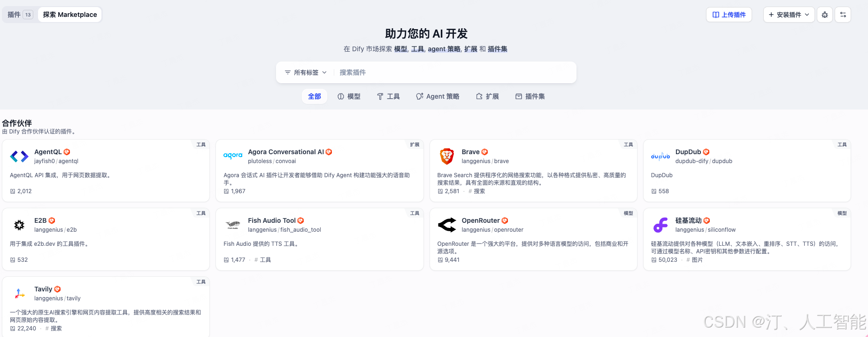Click the jayfish0 / agentql author text
The image size is (868, 337).
56,161
